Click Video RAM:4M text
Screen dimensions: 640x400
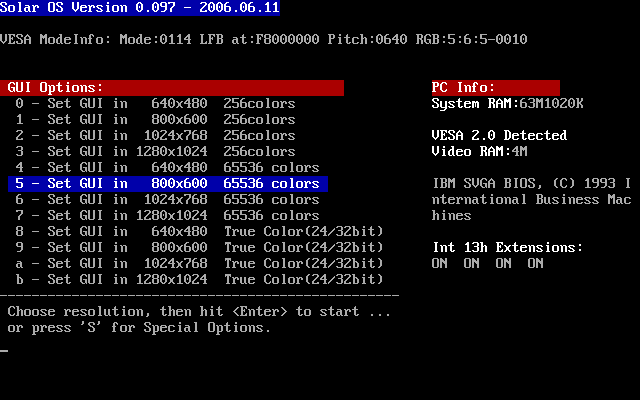(480, 151)
